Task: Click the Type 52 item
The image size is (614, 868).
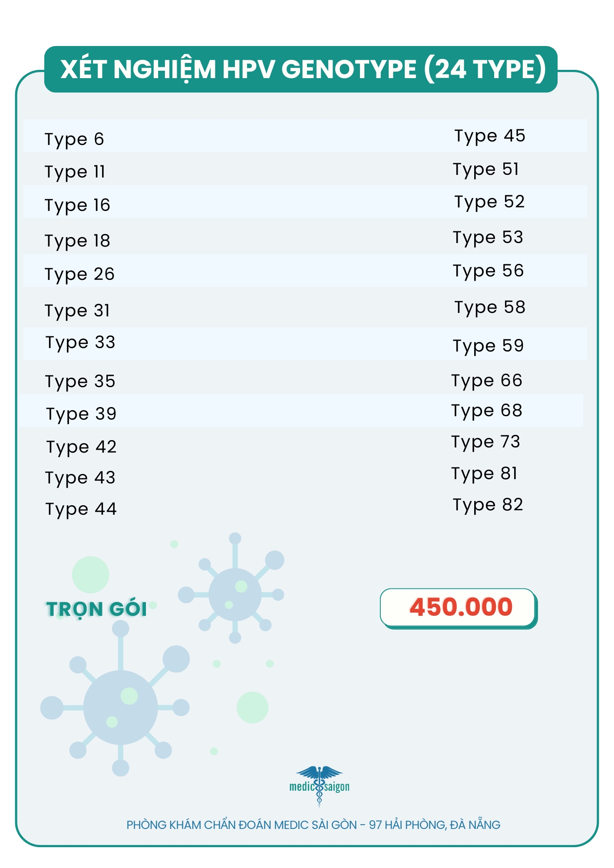Action: coord(489,202)
